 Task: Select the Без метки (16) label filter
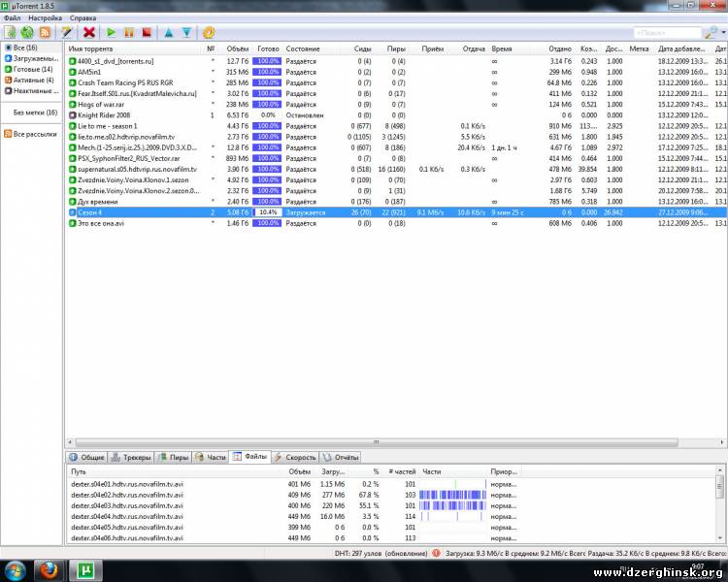35,113
